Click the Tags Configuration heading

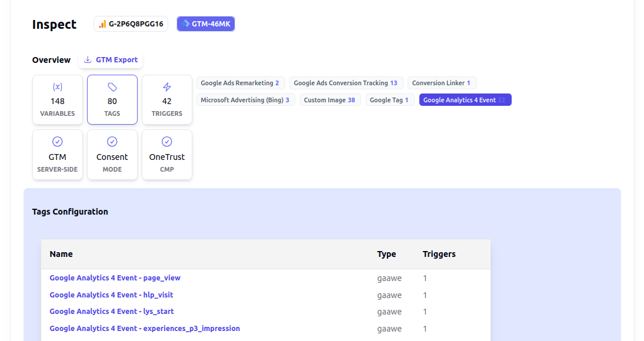click(x=70, y=212)
